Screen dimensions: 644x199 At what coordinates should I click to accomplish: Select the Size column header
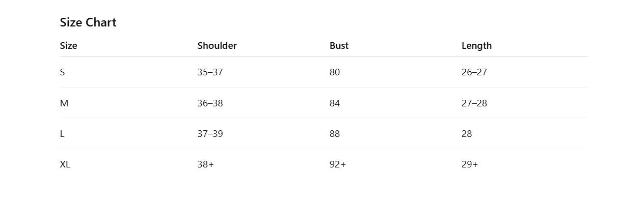pyautogui.click(x=69, y=46)
